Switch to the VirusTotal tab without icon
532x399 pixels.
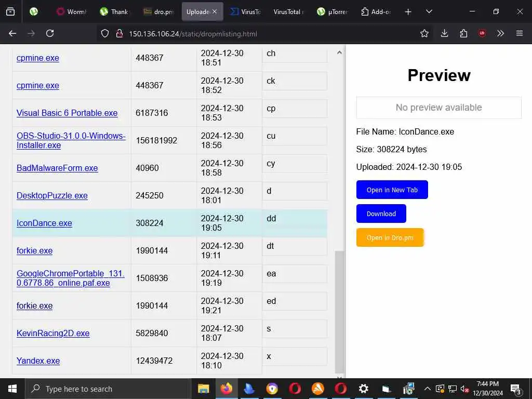click(x=288, y=11)
